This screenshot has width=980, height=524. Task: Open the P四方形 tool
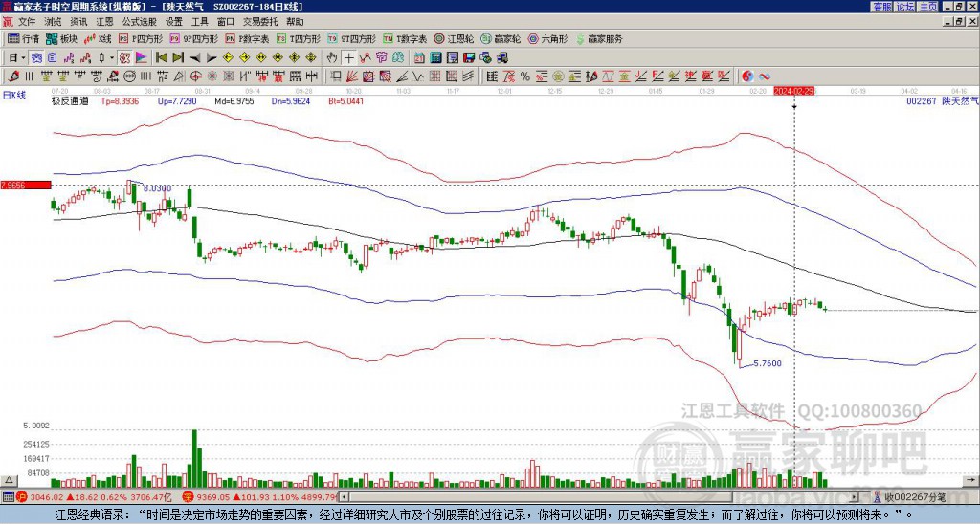[x=141, y=38]
